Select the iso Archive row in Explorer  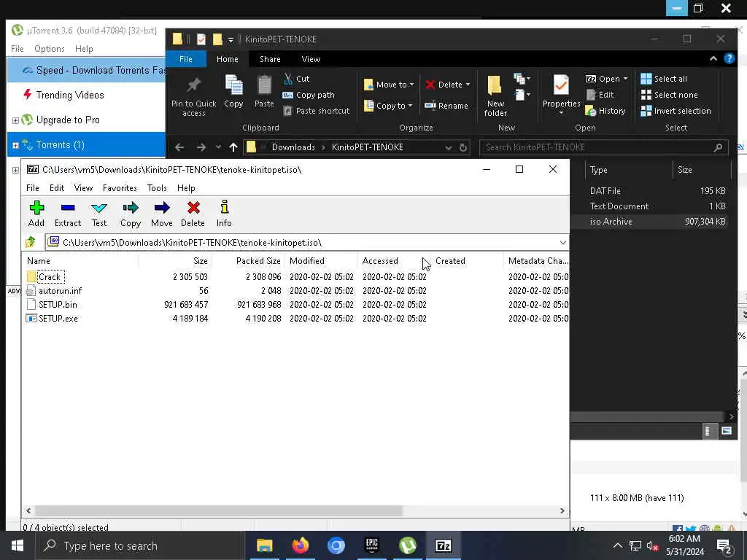coord(650,222)
